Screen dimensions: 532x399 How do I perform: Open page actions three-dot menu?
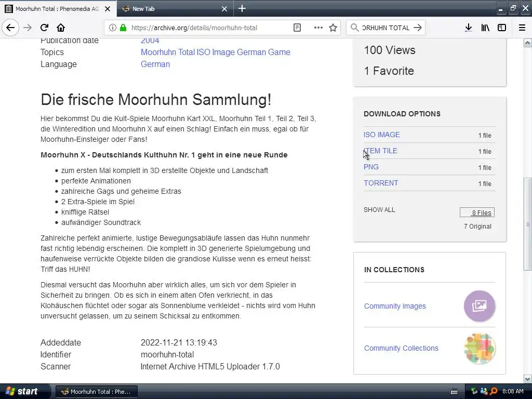318,28
